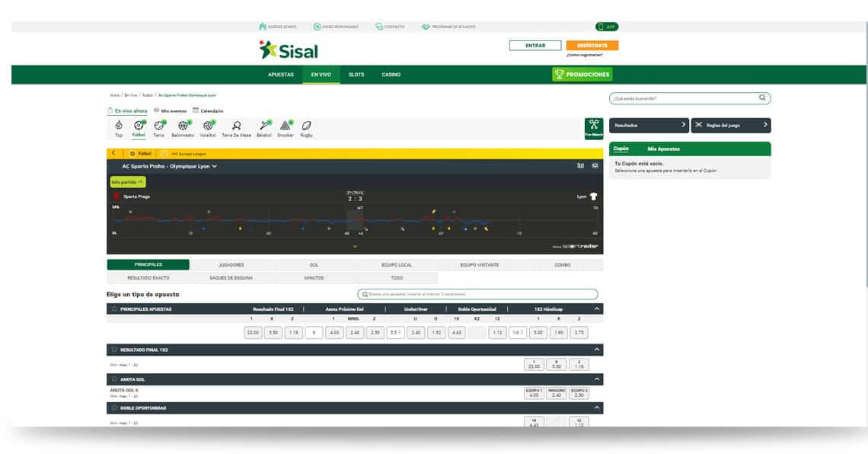The height and width of the screenshot is (454, 868).
Task: Switch to the Gol tab
Action: [x=314, y=264]
